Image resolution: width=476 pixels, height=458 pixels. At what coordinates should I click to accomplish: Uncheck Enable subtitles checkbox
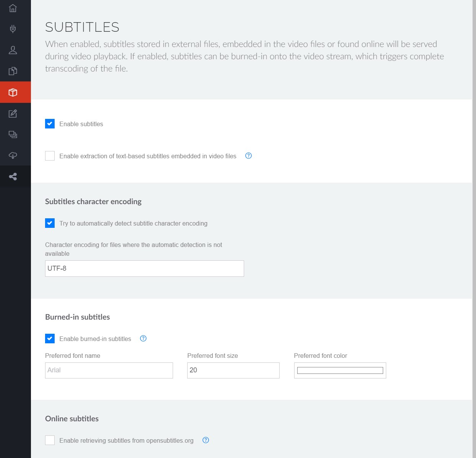coord(50,123)
